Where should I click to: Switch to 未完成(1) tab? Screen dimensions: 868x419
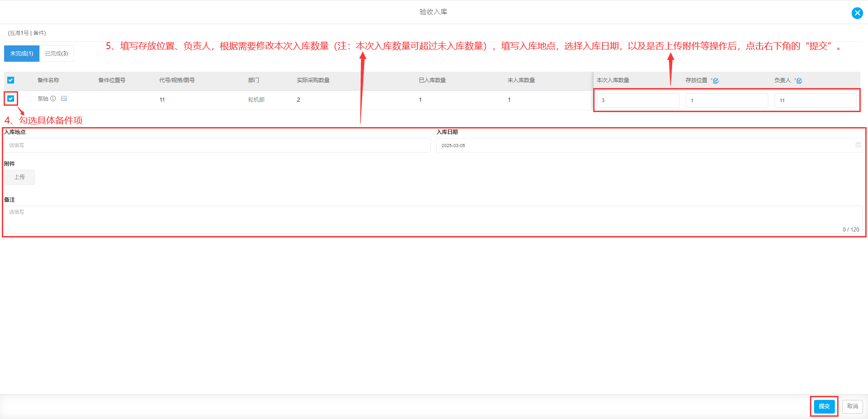click(x=22, y=54)
